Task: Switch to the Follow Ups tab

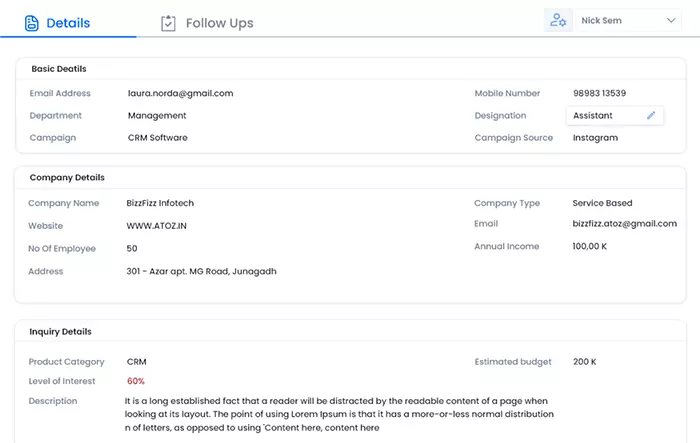Action: point(207,23)
